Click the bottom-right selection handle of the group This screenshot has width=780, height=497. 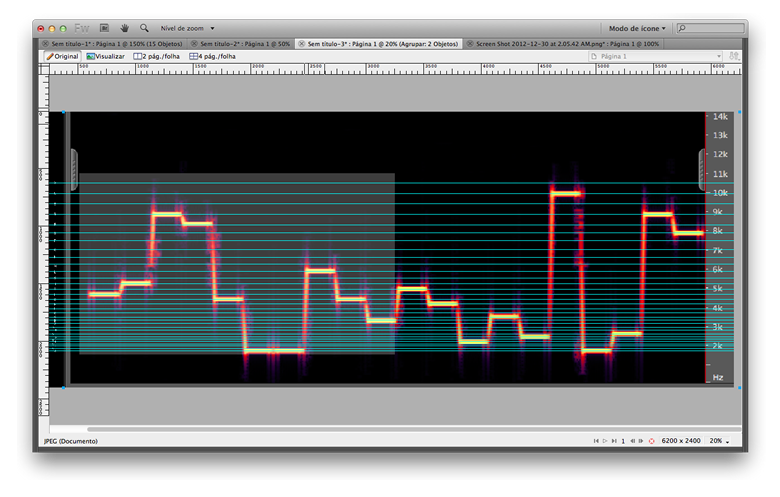coord(740,387)
